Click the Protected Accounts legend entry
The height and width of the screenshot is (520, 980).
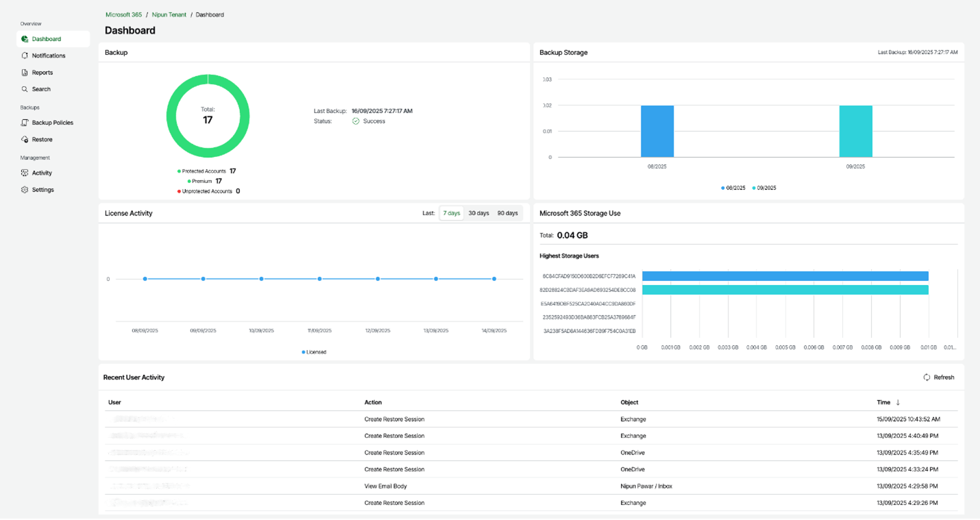[204, 171]
